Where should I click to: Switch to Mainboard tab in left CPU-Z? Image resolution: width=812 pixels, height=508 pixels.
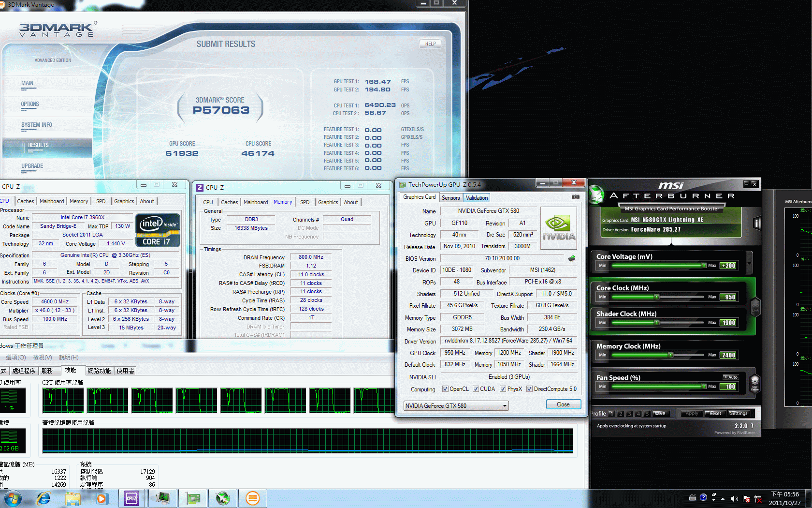52,201
